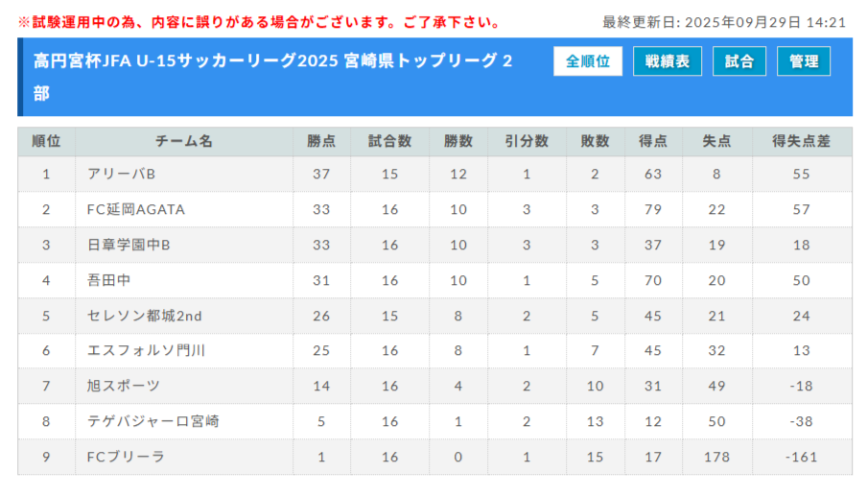Viewport: 868px width, 496px height.
Task: Open the 試合 tab
Action: tap(739, 61)
